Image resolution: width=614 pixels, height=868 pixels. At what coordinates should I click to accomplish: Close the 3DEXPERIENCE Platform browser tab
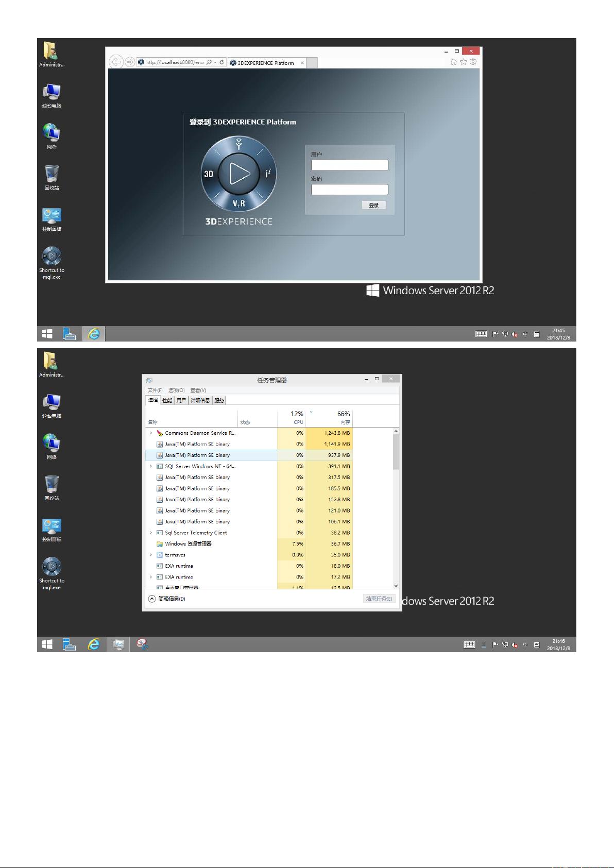pos(302,63)
